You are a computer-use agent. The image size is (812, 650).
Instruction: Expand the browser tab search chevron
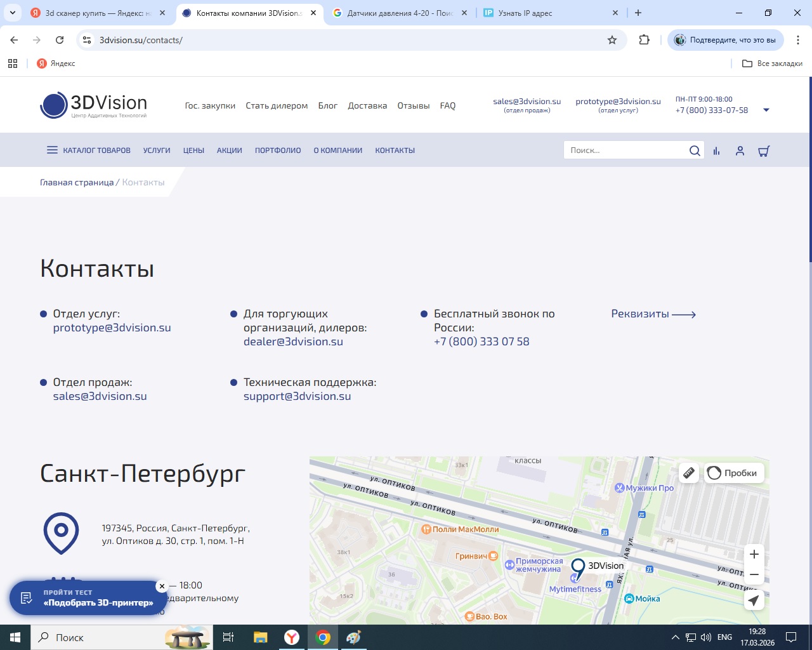[13, 13]
